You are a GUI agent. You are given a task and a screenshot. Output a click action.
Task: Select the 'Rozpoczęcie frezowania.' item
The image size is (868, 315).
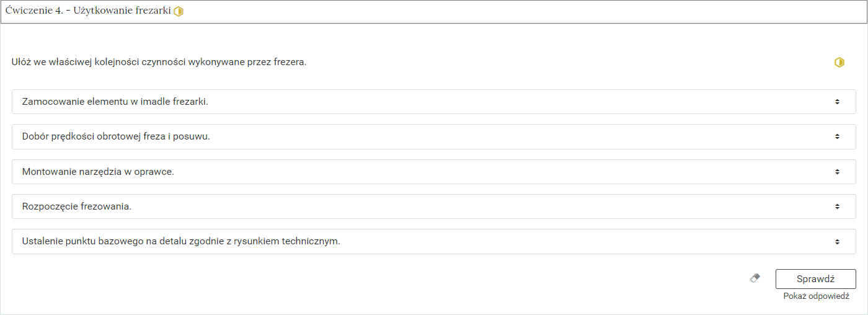point(77,206)
